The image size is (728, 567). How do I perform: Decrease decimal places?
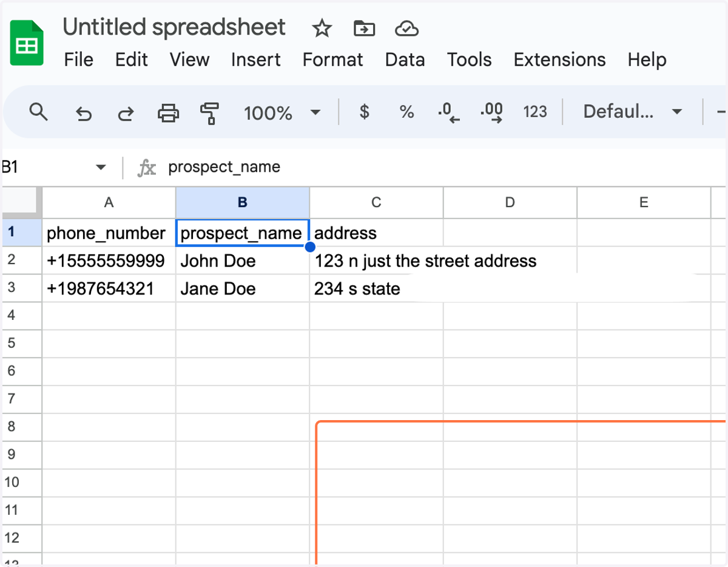click(x=448, y=113)
